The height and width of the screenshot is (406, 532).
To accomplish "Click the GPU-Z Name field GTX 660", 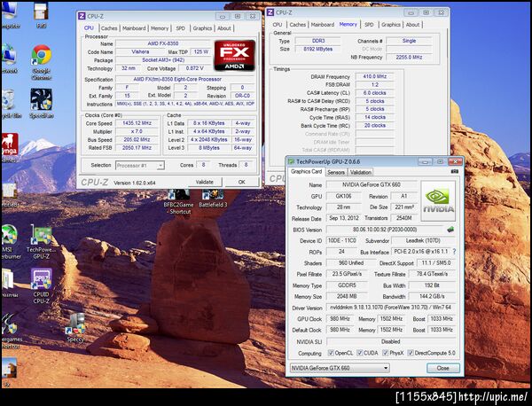I will (372, 185).
